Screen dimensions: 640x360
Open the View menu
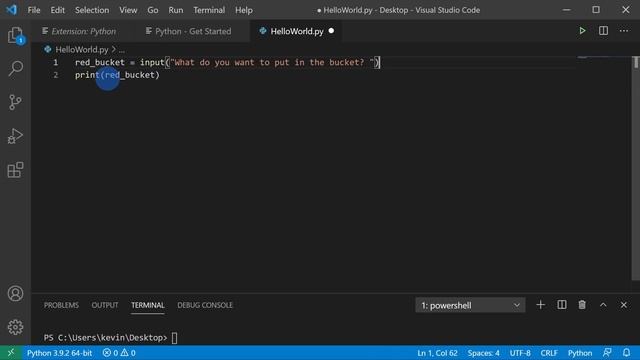pyautogui.click(x=128, y=10)
